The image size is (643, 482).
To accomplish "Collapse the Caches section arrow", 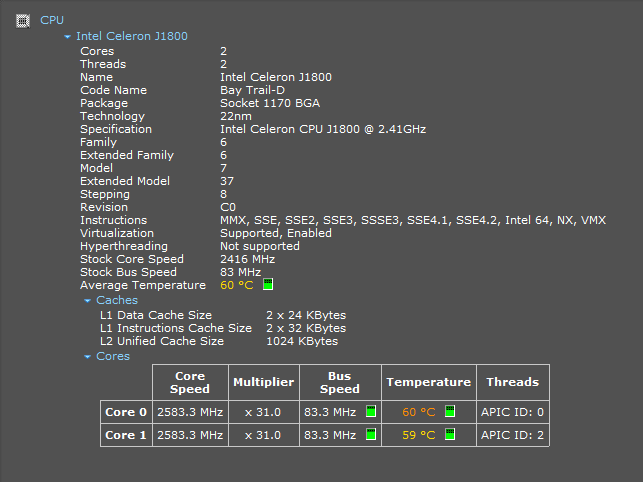I will (x=87, y=301).
